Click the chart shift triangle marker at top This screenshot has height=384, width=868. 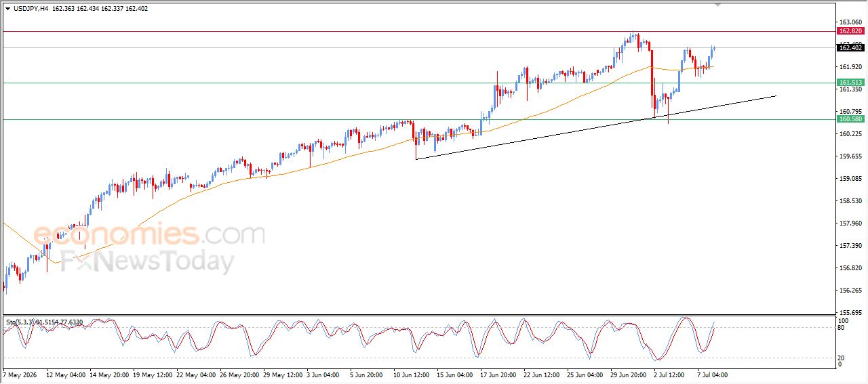pos(717,5)
